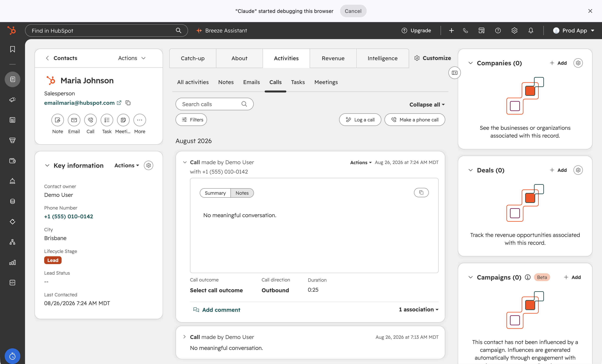This screenshot has height=364, width=602.
Task: Collapse the right sidebar panel icon
Action: pos(454,73)
